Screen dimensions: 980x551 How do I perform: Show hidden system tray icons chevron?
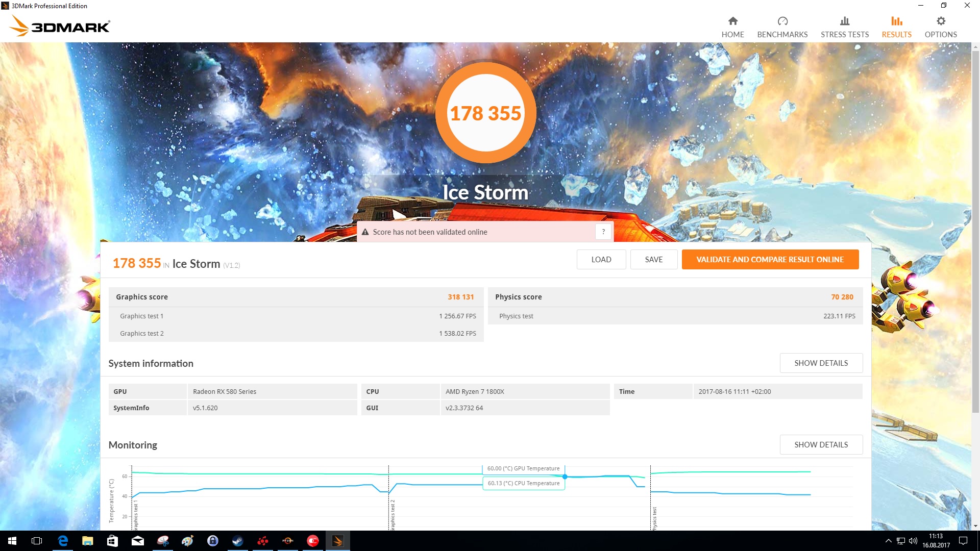888,541
